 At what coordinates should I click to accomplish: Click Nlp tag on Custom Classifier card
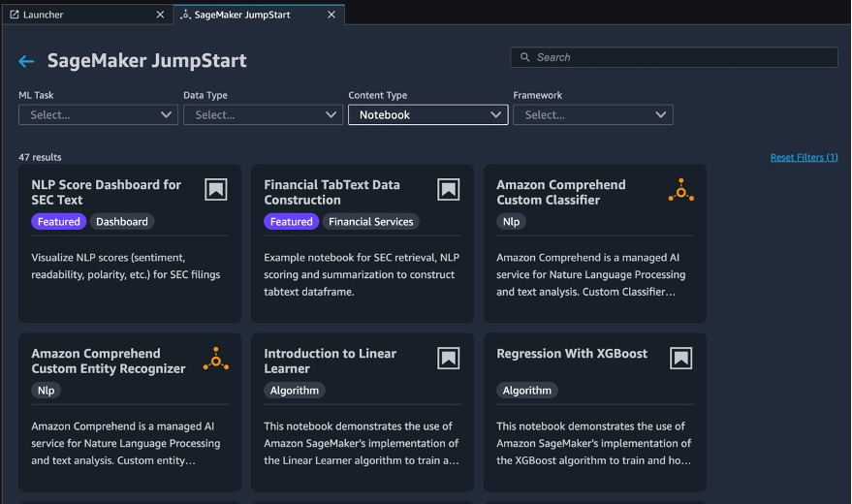pos(512,222)
